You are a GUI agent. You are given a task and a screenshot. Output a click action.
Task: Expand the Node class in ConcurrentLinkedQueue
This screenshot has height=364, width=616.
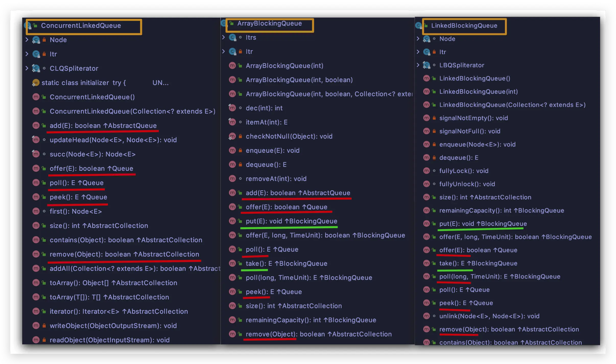pyautogui.click(x=27, y=40)
